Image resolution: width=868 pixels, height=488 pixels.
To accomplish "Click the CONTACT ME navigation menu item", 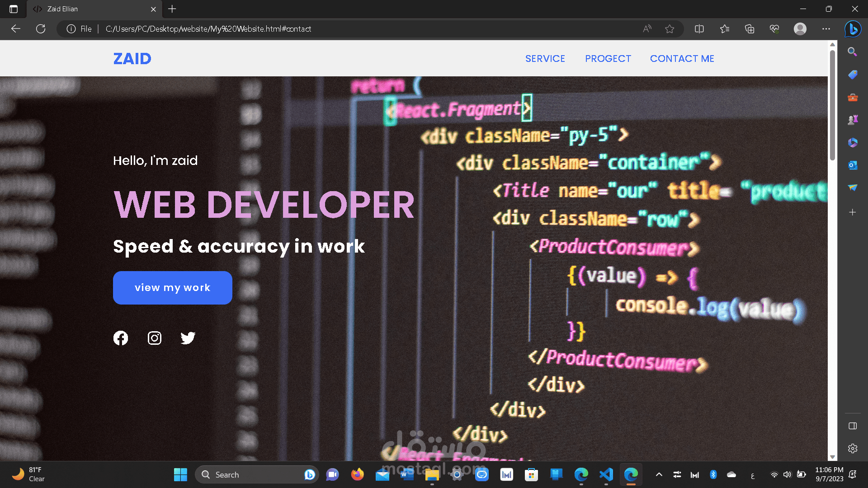I will coord(682,58).
